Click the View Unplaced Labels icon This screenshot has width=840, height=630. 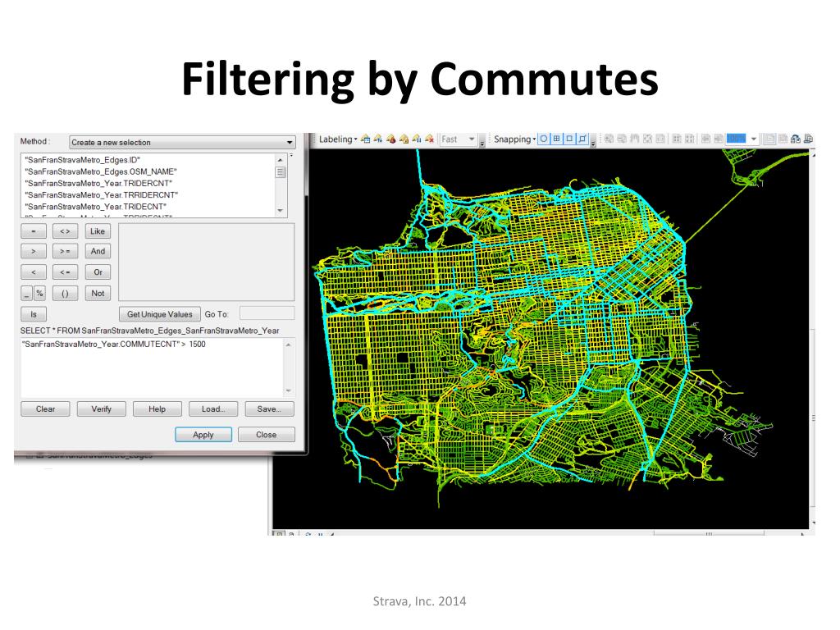pyautogui.click(x=430, y=139)
